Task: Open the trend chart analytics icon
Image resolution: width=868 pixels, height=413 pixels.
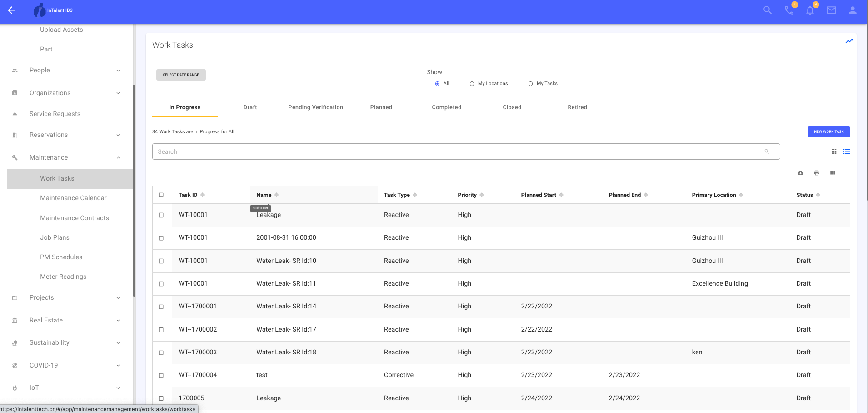Action: tap(849, 41)
